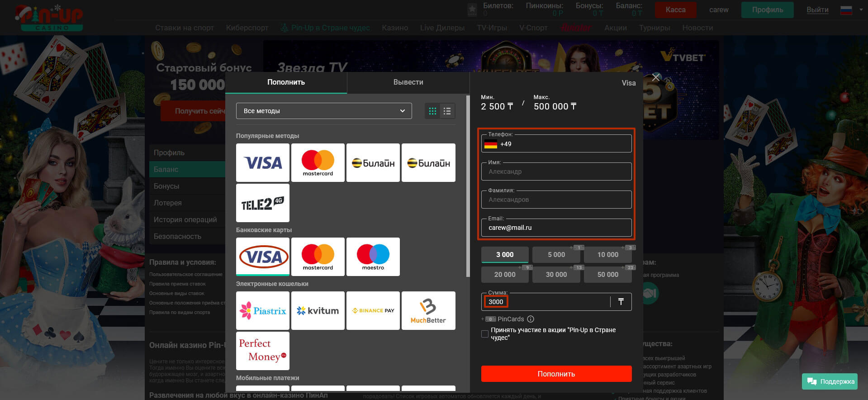Select the Mastercard tile under popular methods
Screen dimensions: 868x400
(x=318, y=162)
